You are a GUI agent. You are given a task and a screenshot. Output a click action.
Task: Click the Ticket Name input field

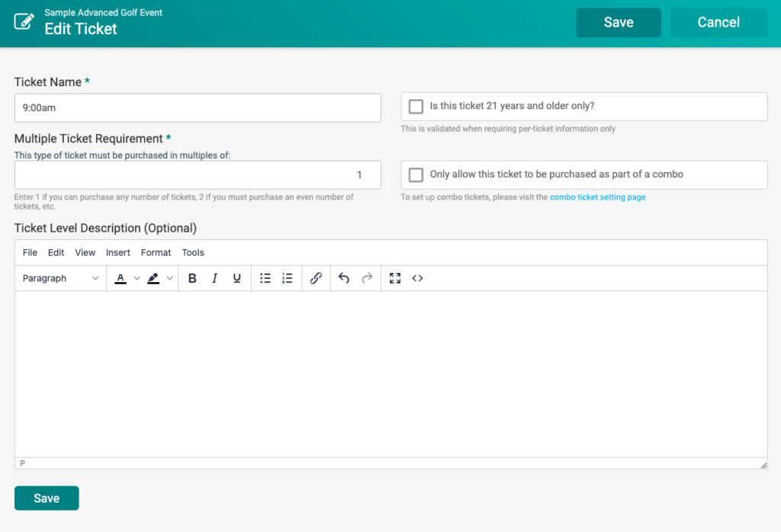(x=198, y=108)
